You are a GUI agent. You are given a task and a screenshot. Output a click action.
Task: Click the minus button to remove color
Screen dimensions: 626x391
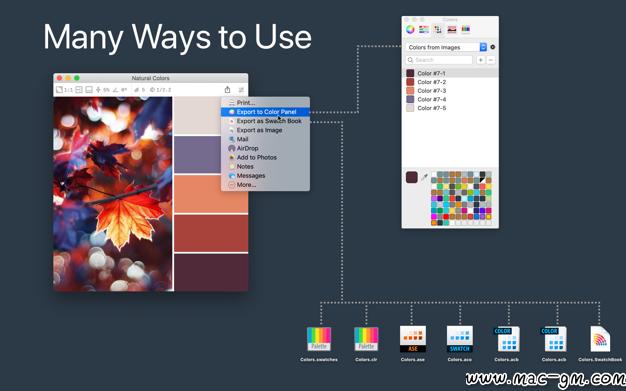point(491,60)
